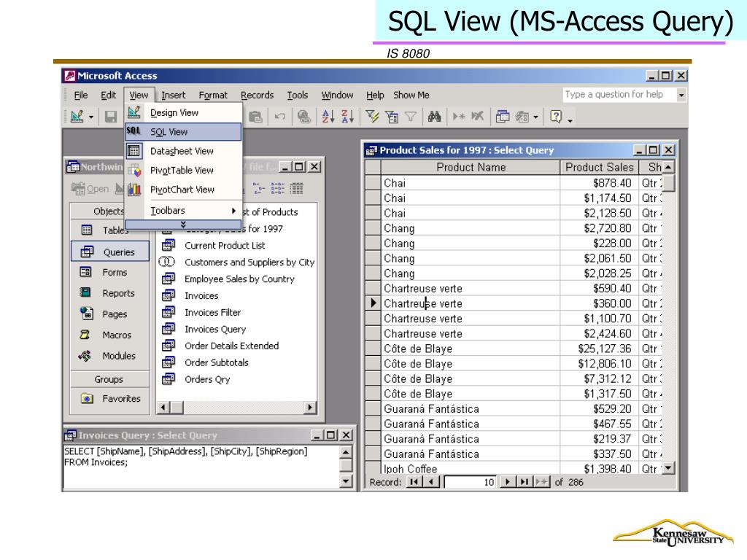Choose PivotTable View from the View menu
This screenshot has width=747, height=560.
[183, 170]
